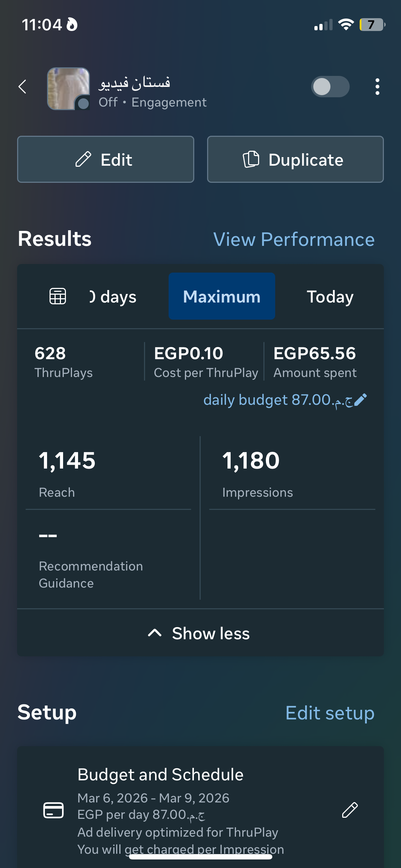Tap the pencil icon beside daily budget

click(361, 400)
